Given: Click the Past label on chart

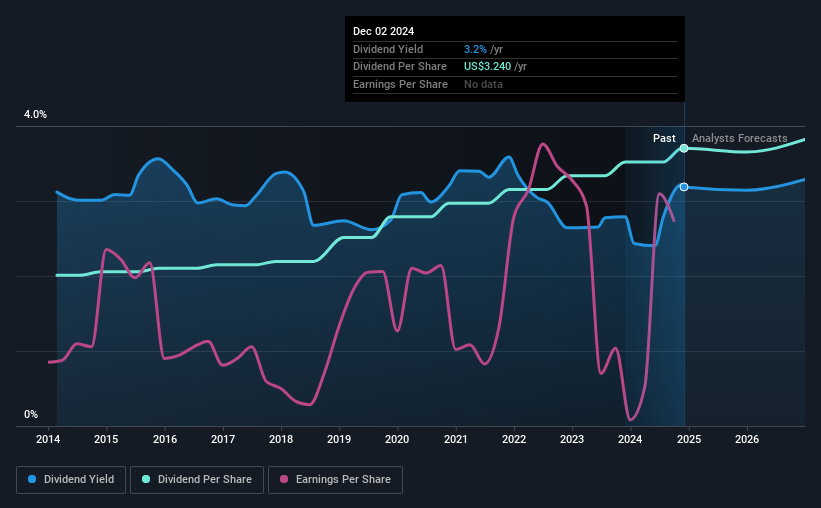Looking at the screenshot, I should click(x=664, y=138).
